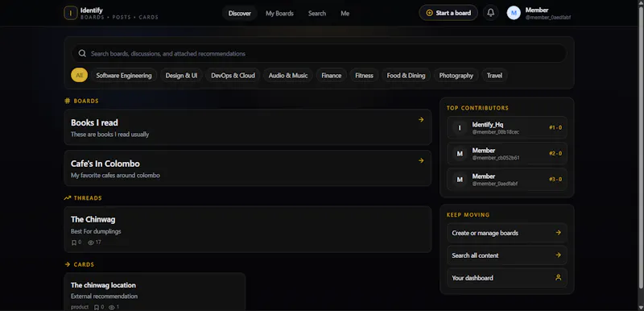This screenshot has height=311, width=644.
Task: Click arrow beside Create or manage boards
Action: click(x=558, y=233)
